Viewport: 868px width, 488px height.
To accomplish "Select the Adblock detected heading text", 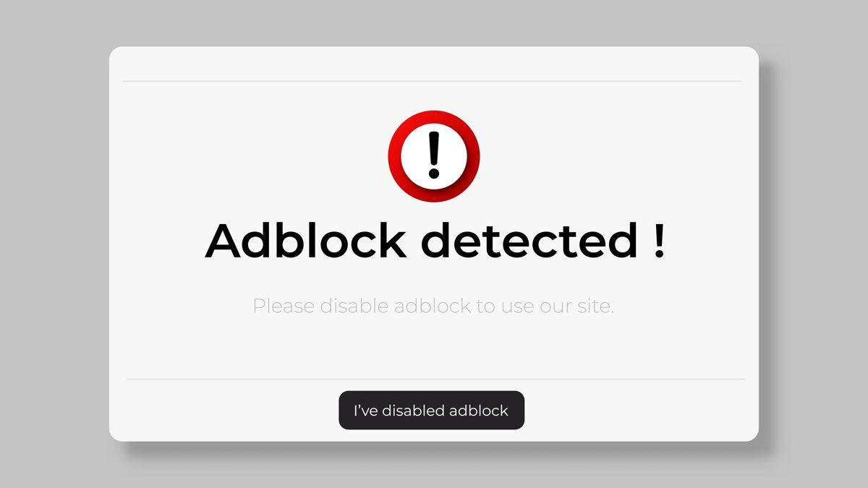I will pos(434,241).
